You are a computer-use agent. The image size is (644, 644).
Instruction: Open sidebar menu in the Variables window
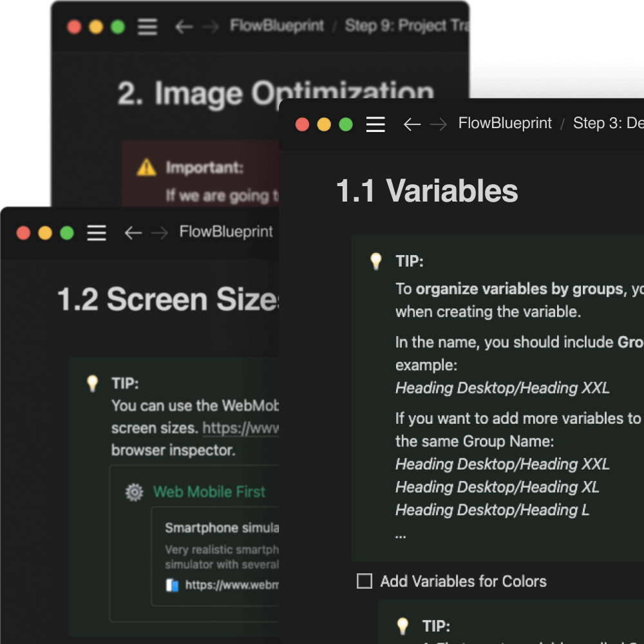(x=375, y=124)
